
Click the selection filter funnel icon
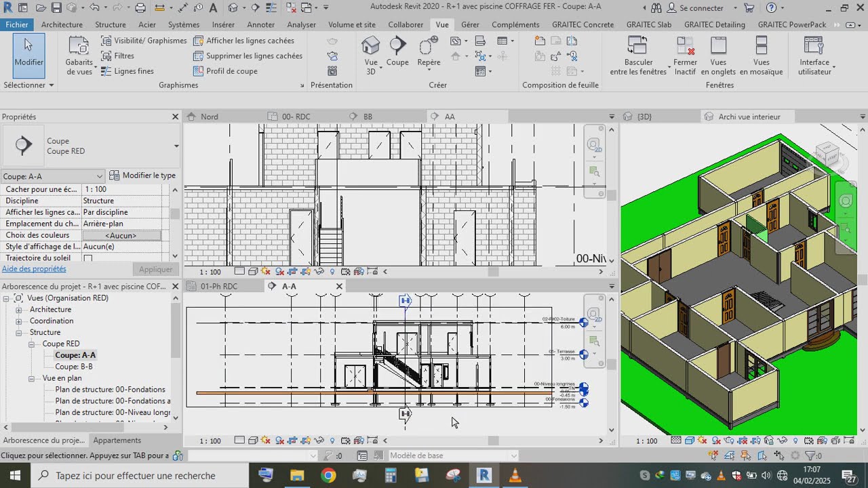(809, 455)
